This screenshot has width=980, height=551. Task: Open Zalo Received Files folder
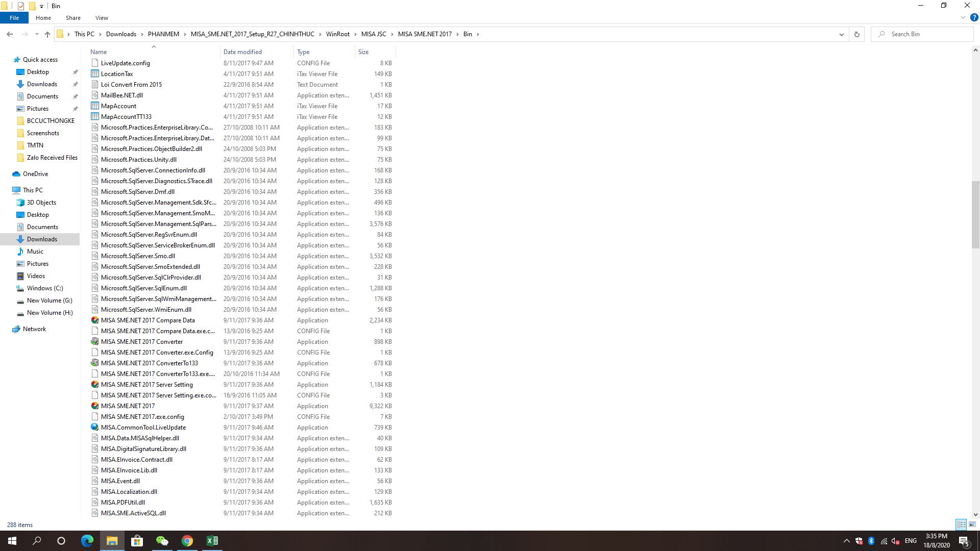52,158
